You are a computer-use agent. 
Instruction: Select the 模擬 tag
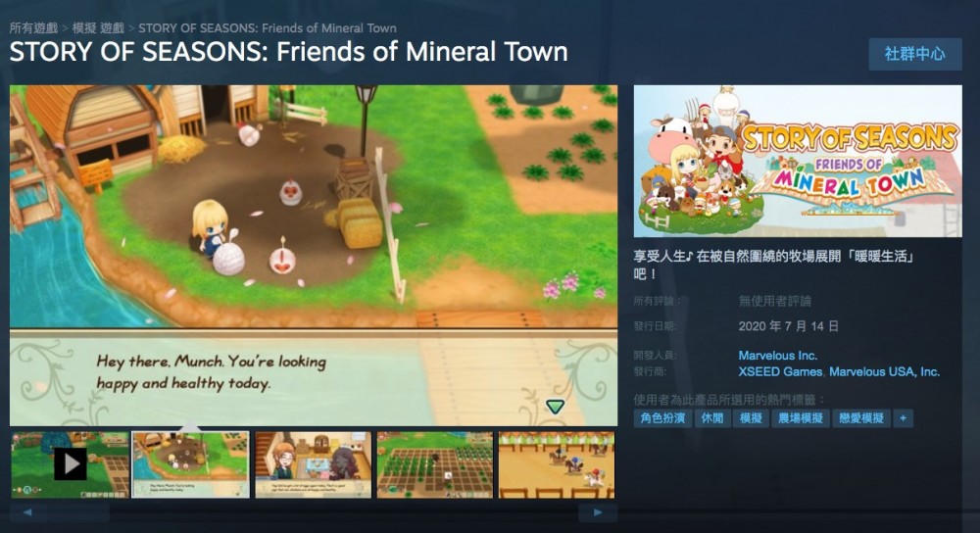click(751, 418)
